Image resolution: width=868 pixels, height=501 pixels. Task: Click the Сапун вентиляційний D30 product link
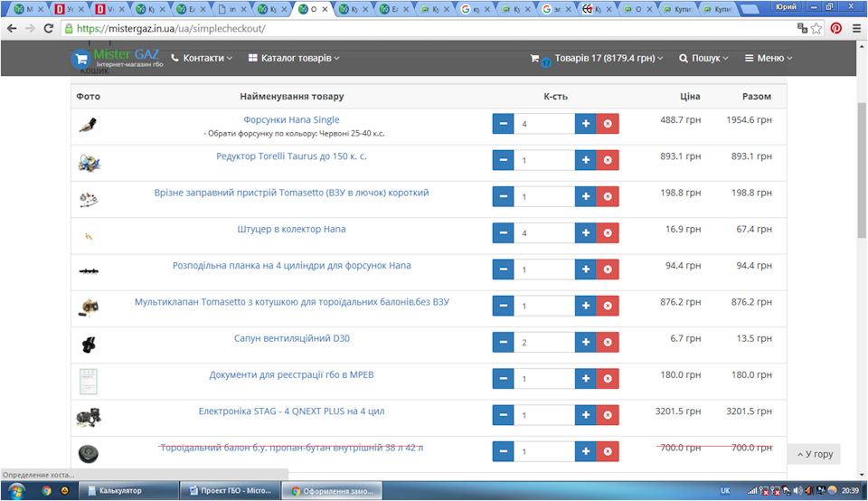tap(292, 338)
